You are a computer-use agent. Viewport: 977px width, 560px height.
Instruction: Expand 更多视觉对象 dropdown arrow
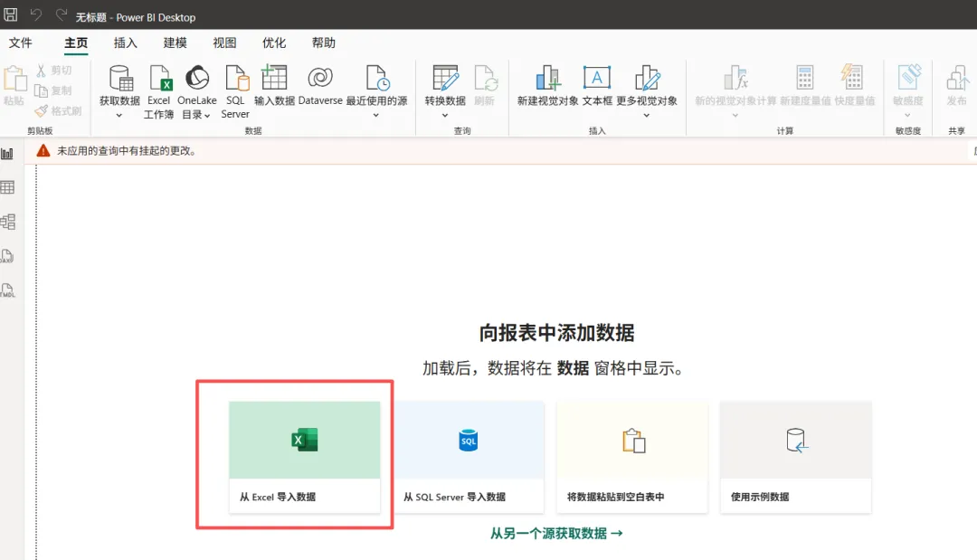click(x=646, y=115)
